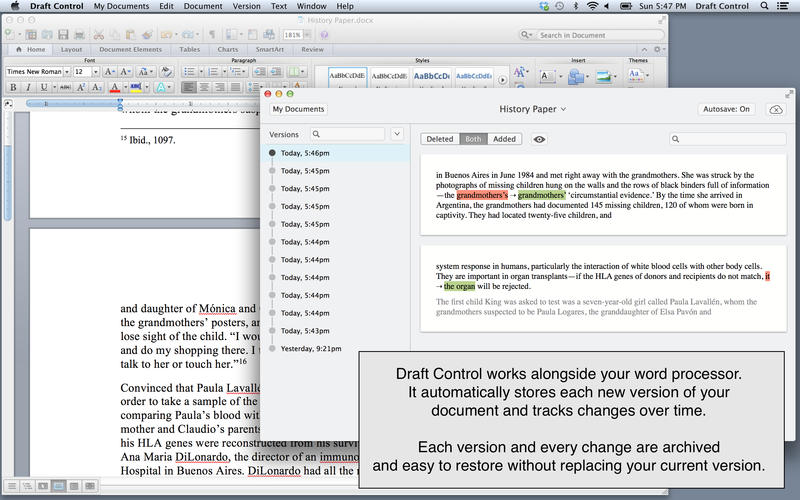The image size is (800, 500).
Task: Open the Times New Roman font dropdown
Action: 66,72
